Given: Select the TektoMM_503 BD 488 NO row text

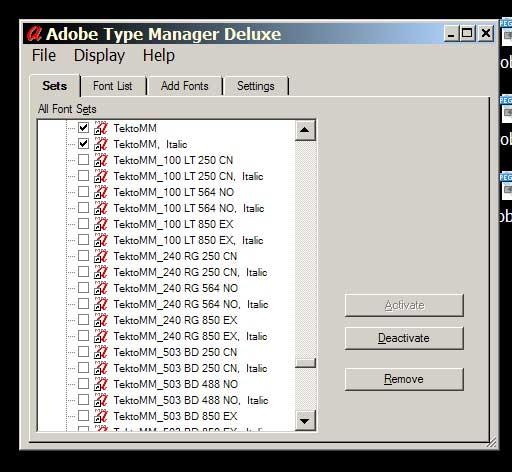Looking at the screenshot, I should point(176,384).
